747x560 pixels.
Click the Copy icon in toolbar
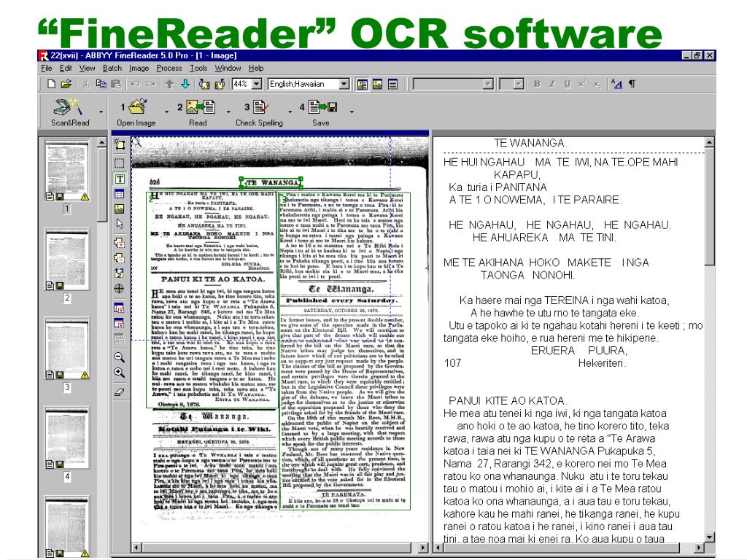101,85
